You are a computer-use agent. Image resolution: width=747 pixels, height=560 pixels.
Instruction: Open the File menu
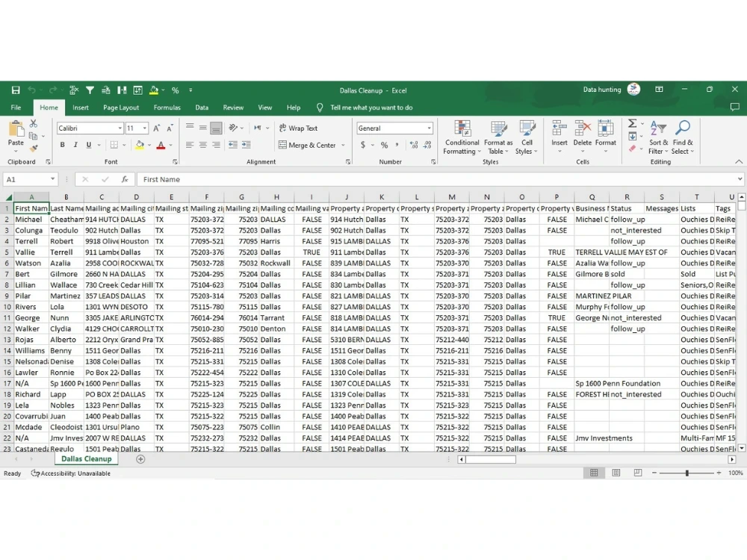point(16,108)
